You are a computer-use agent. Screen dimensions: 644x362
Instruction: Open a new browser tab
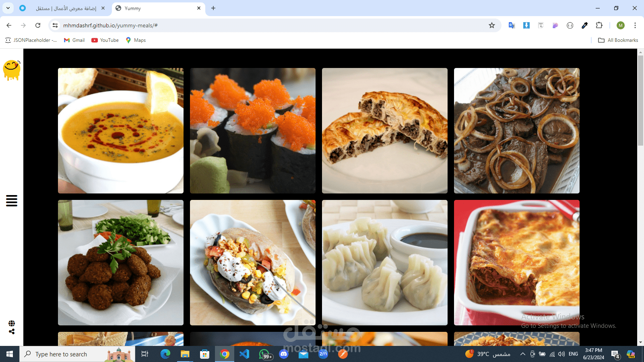pos(213,8)
